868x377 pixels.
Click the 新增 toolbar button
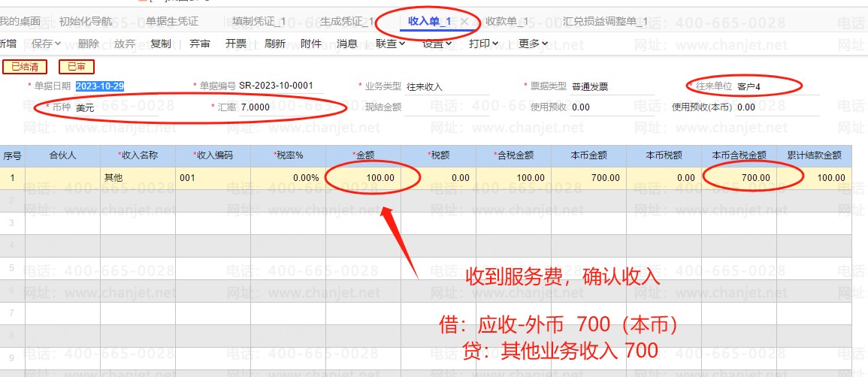pos(8,44)
